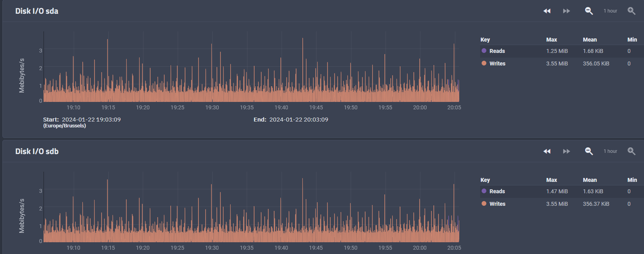Click the Disk I/O sda panel title
Viewport: 644px width, 254px height.
pos(37,11)
